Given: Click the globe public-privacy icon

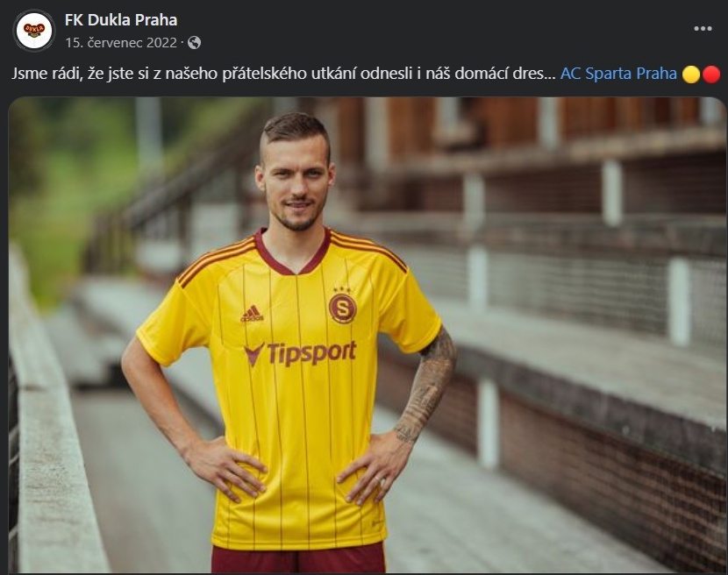Looking at the screenshot, I should [x=195, y=43].
